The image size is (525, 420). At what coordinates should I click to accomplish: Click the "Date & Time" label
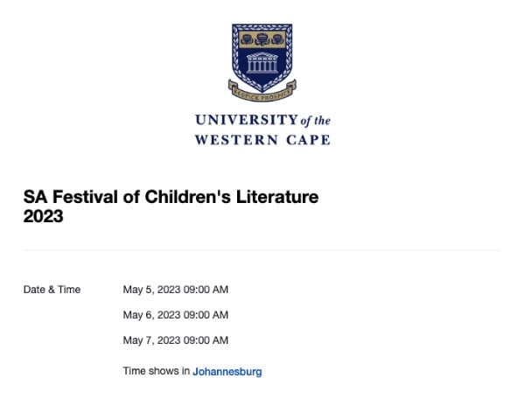pos(52,290)
